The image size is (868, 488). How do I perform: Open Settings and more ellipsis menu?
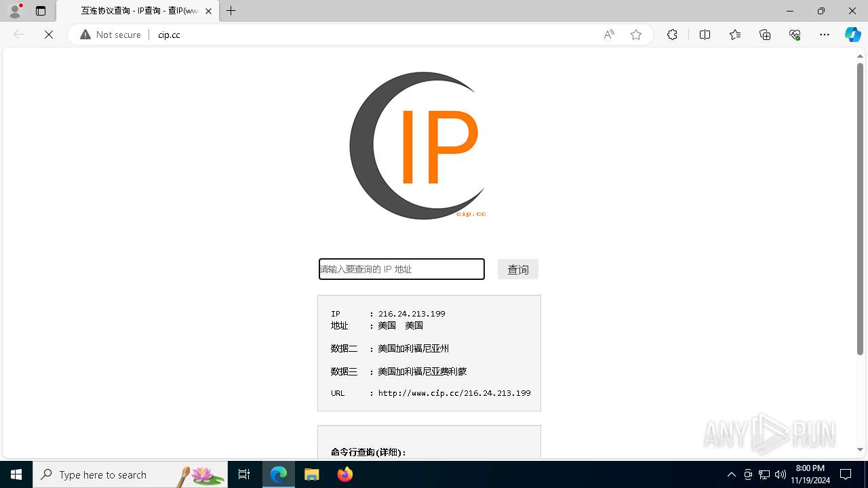[825, 35]
